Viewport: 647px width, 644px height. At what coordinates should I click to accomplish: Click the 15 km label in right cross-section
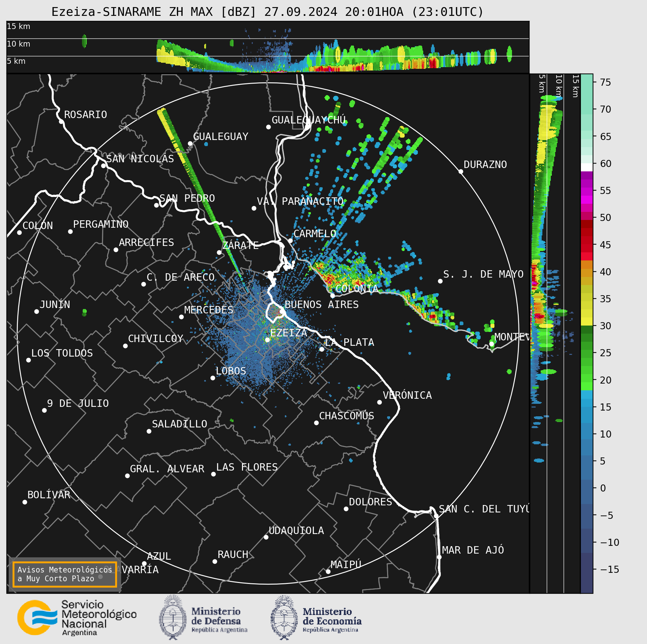pos(576,86)
